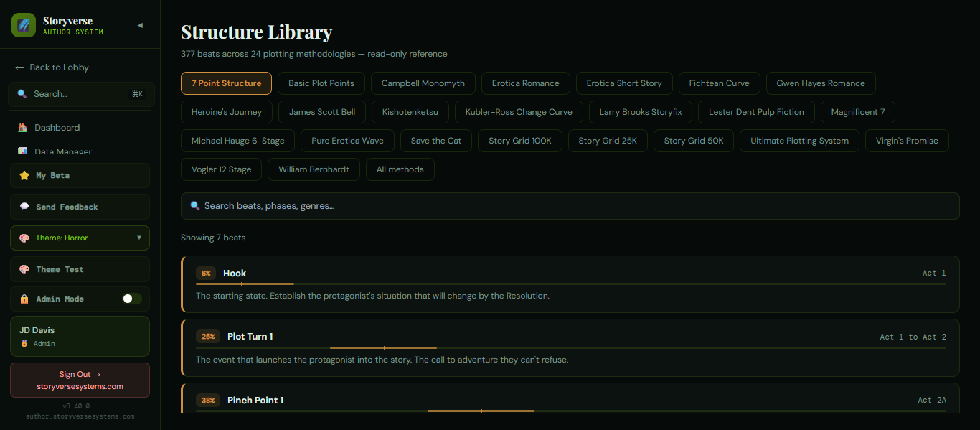Click the palette icon in Theme dropdown
Viewport: 980px width, 430px height.
[x=24, y=238]
